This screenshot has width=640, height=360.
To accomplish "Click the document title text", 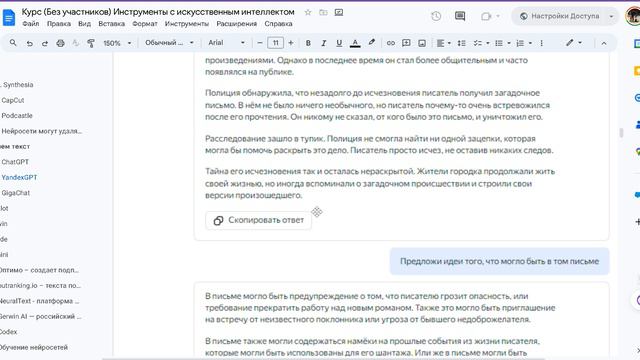I will [158, 12].
